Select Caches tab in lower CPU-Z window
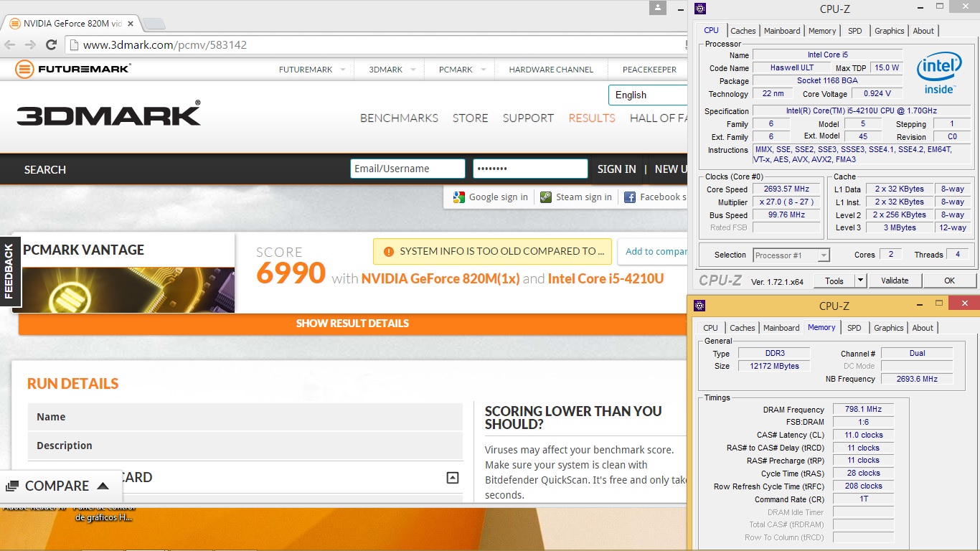This screenshot has width=980, height=551. [x=743, y=328]
